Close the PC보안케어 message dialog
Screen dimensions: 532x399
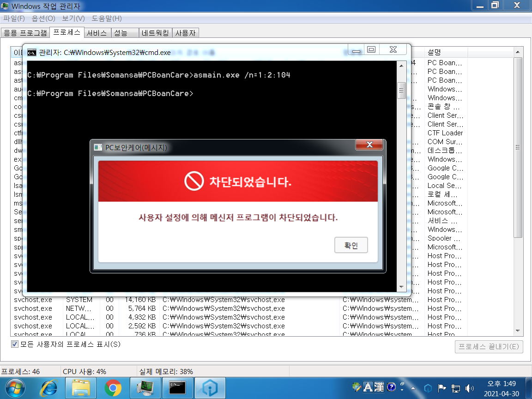click(369, 145)
